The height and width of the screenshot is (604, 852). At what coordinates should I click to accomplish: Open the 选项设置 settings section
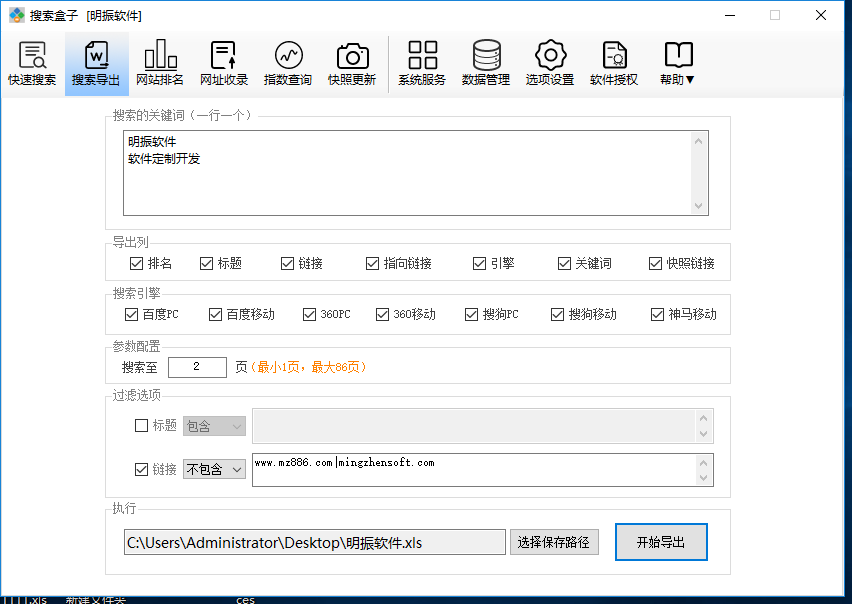click(x=549, y=63)
